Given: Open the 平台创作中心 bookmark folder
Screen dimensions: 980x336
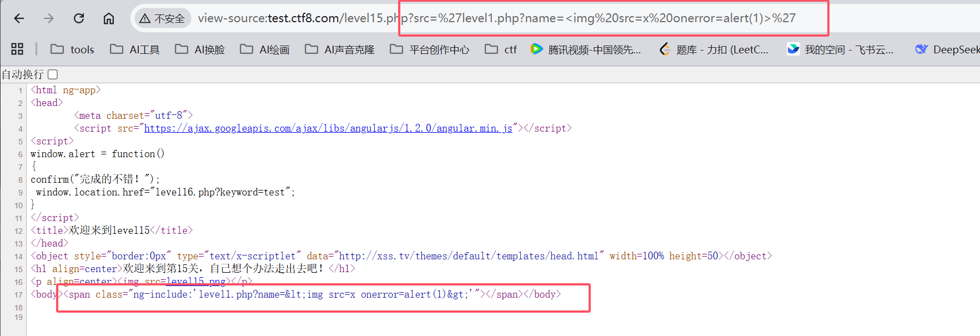Looking at the screenshot, I should [x=430, y=49].
